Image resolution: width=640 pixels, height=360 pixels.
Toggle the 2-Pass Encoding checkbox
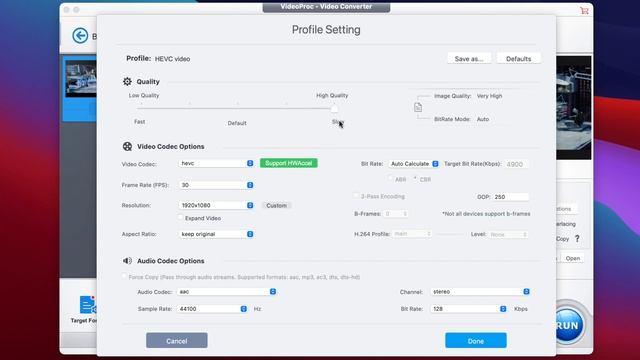click(356, 196)
